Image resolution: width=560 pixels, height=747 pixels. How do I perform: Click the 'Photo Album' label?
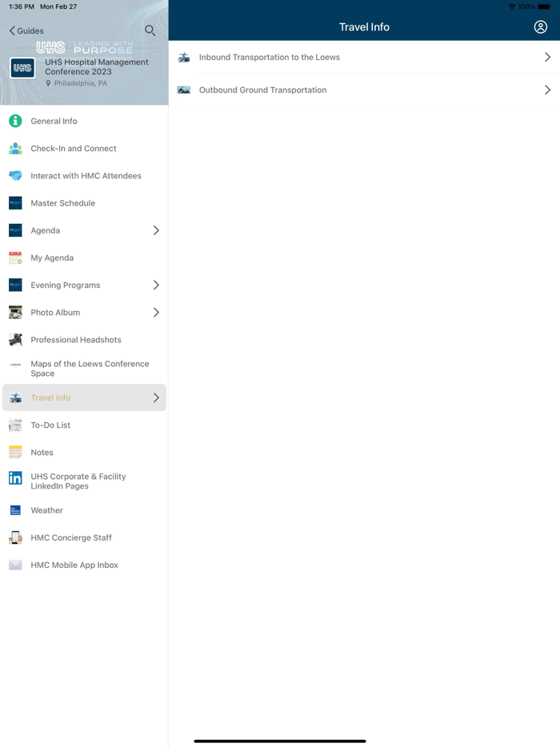(55, 313)
